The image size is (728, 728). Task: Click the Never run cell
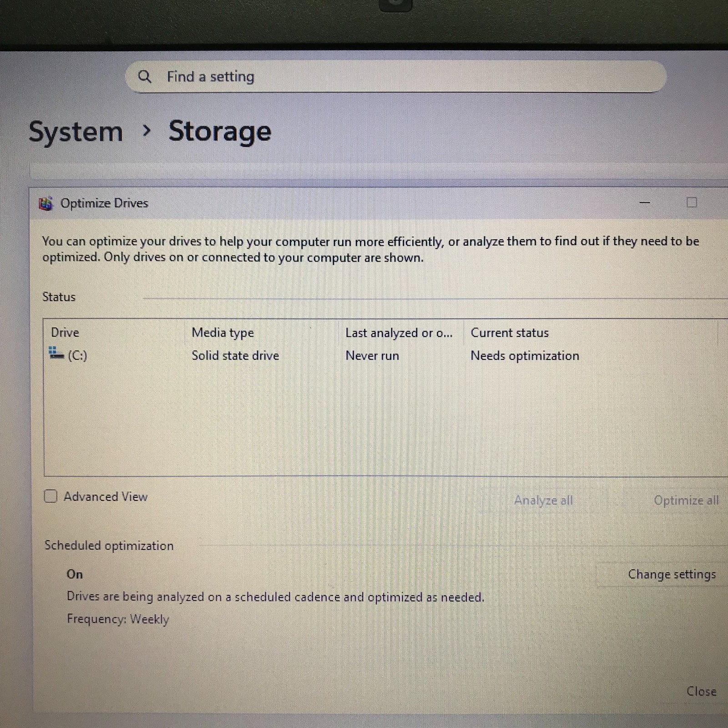(x=372, y=355)
